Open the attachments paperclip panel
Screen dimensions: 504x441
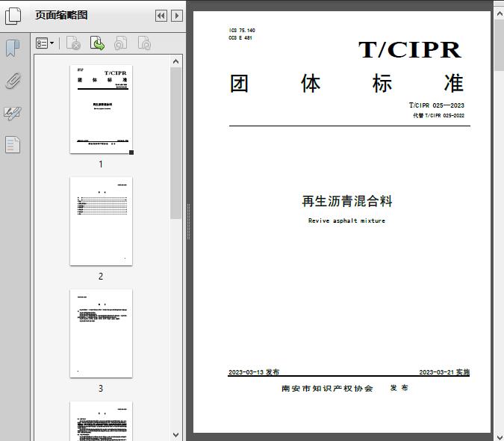(13, 81)
